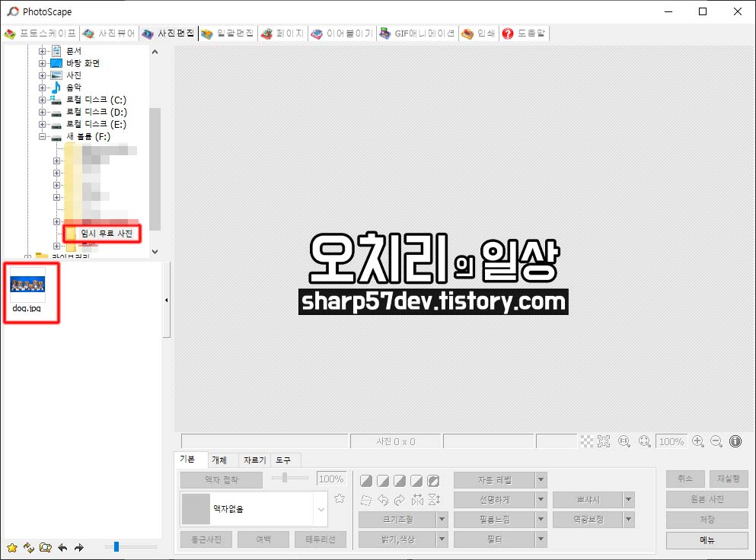Screen dimensions: 756x560
Task: Switch to the 사진뷰어 tab
Action: tap(108, 33)
